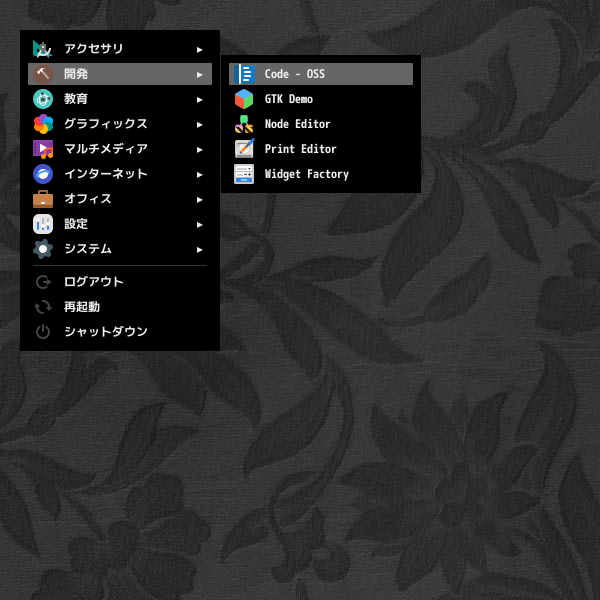
Task: Open the システム menu category
Action: 120,249
